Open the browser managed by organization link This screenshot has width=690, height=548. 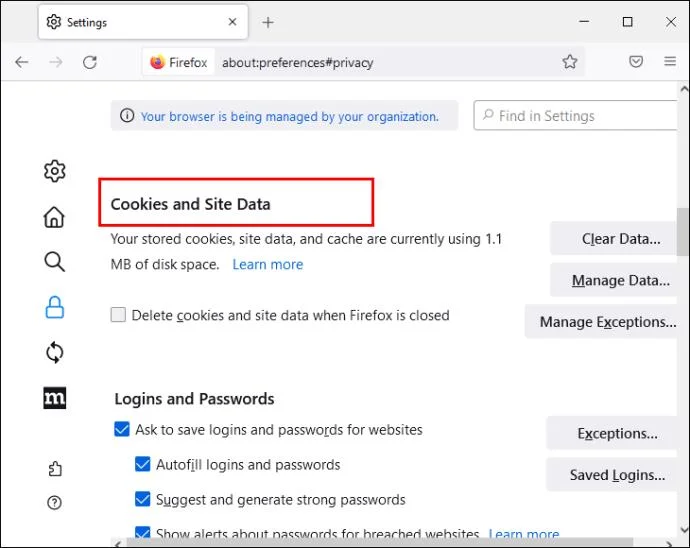(290, 117)
